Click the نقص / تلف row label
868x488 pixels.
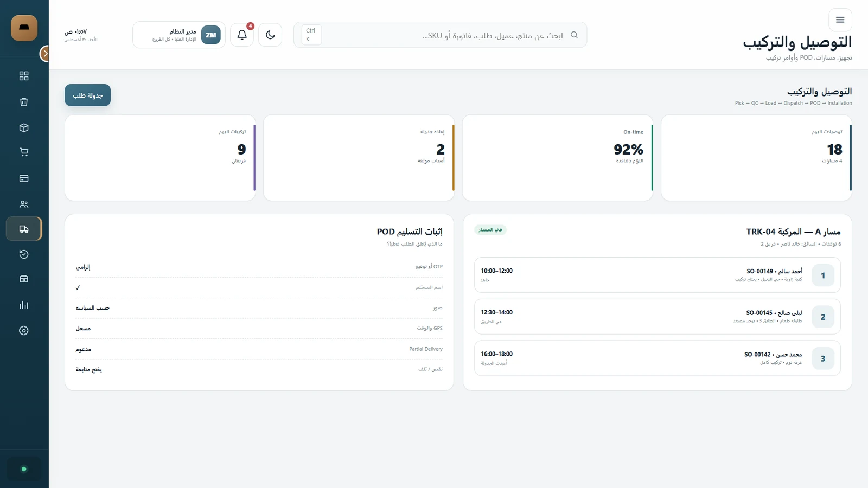coord(430,369)
